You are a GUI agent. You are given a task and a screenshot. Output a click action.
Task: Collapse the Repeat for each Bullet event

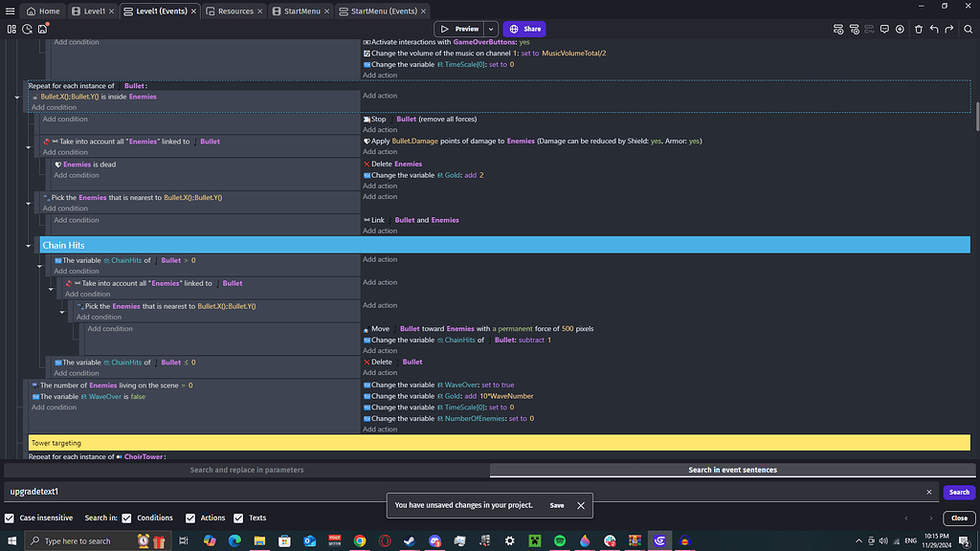point(16,96)
